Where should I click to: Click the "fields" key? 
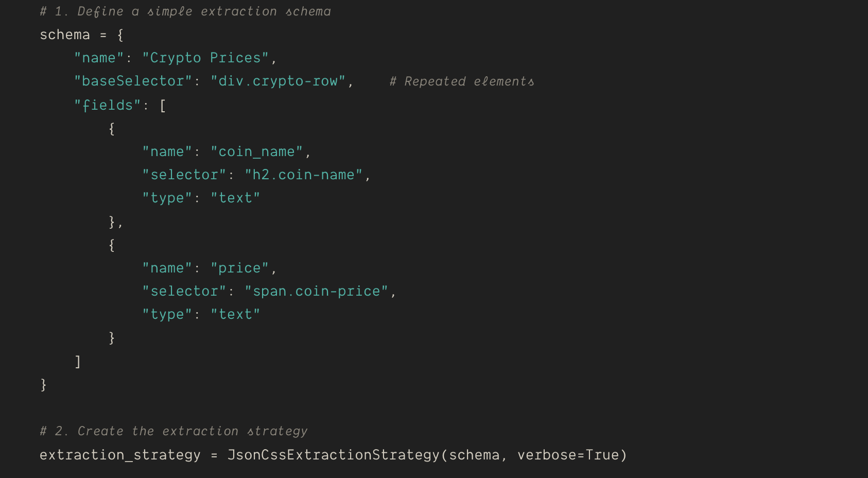point(107,105)
